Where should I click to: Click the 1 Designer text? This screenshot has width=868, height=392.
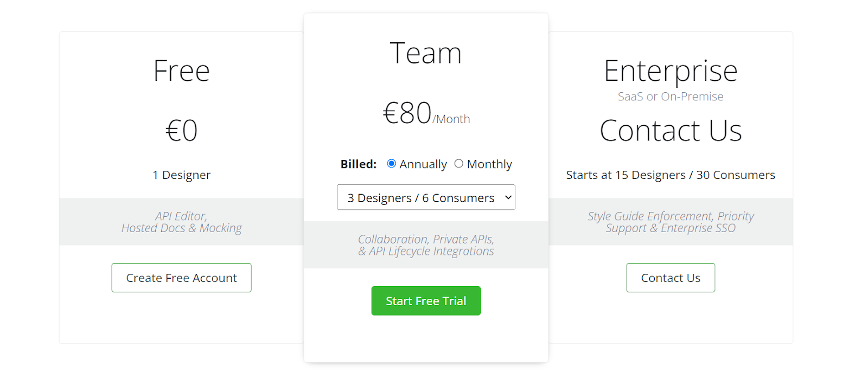tap(181, 175)
